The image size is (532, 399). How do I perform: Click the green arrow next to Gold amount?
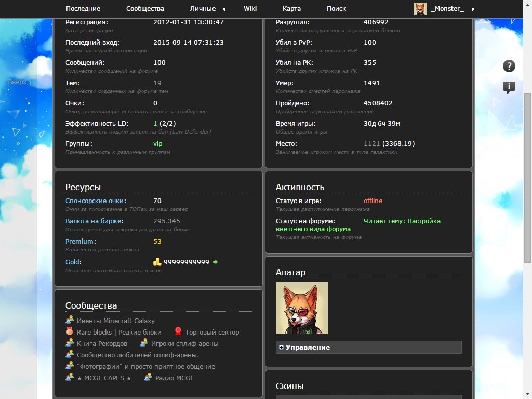click(x=216, y=262)
